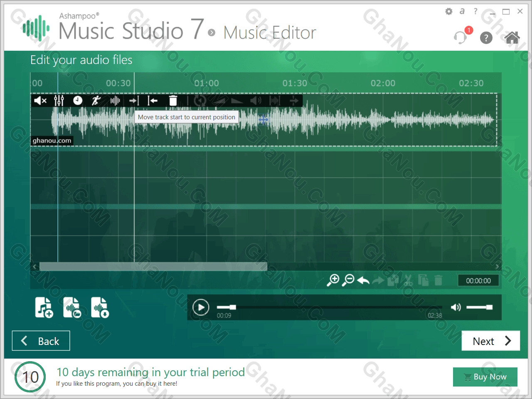Open 10 days remaining trial link
This screenshot has width=532, height=399.
[150, 372]
